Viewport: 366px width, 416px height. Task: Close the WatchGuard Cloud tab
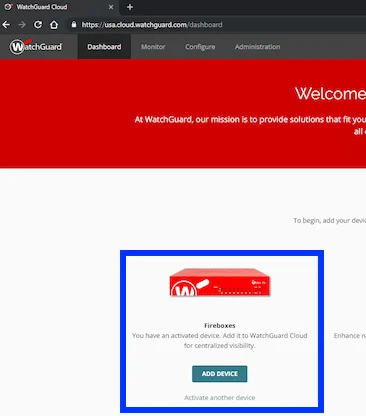point(111,7)
